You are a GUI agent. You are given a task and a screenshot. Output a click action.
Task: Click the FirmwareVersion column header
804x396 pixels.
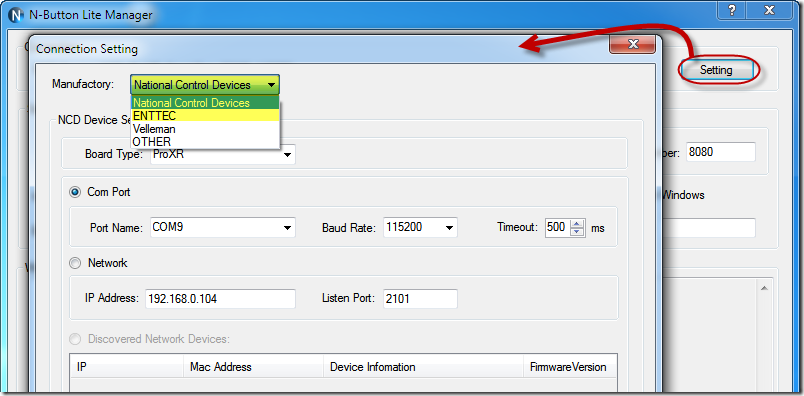[570, 367]
